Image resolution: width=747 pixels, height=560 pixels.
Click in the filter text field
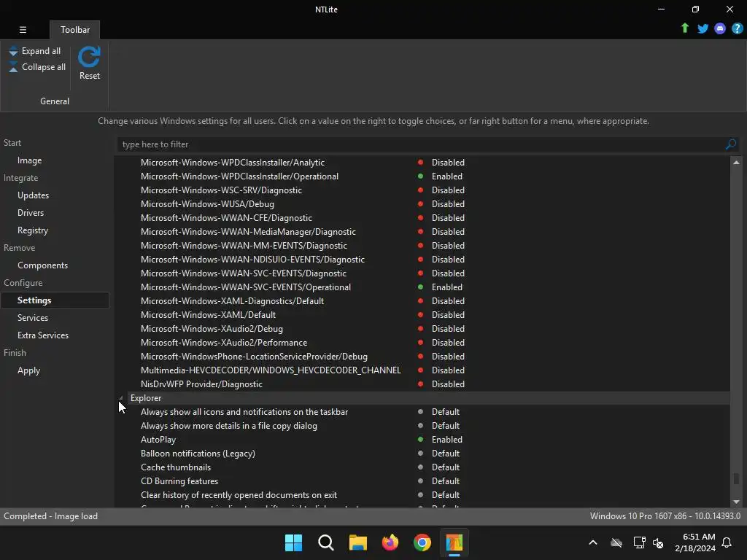coord(421,144)
